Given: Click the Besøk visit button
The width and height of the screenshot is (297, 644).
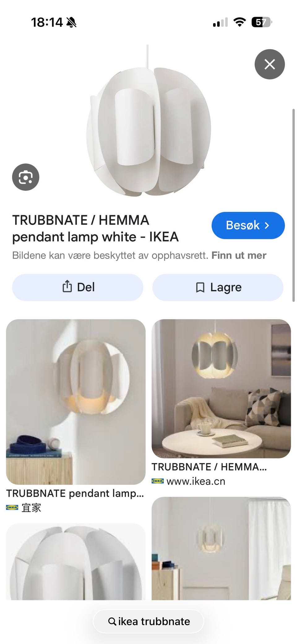Looking at the screenshot, I should pos(248,225).
